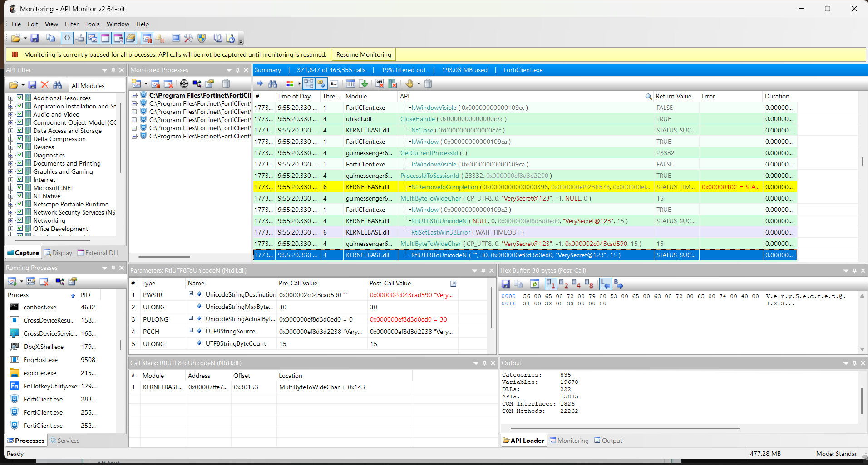This screenshot has height=465, width=868.
Task: Click the columns layout icon in Summary toolbar
Action: coord(350,83)
